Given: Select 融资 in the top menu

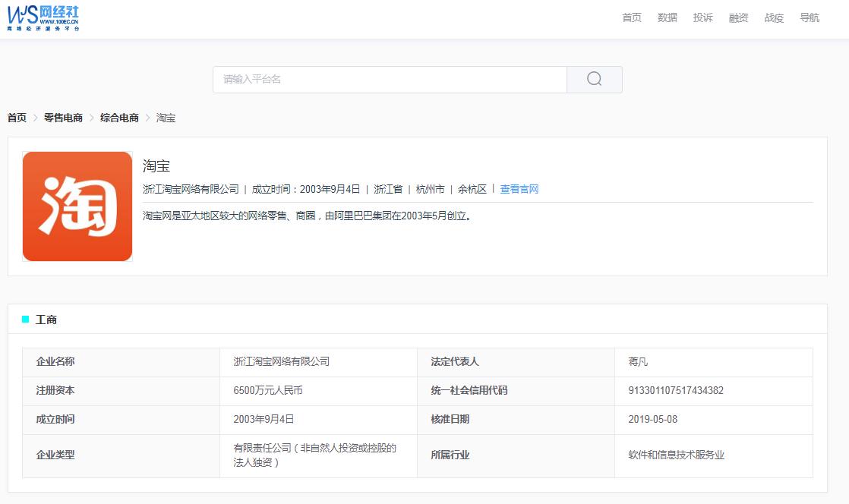Looking at the screenshot, I should click(x=738, y=17).
